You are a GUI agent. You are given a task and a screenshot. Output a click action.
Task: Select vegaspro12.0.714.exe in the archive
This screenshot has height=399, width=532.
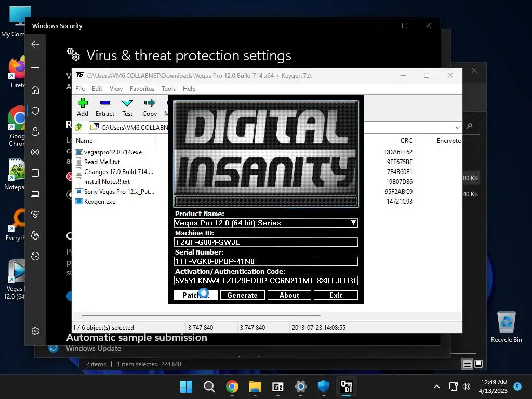(x=113, y=152)
